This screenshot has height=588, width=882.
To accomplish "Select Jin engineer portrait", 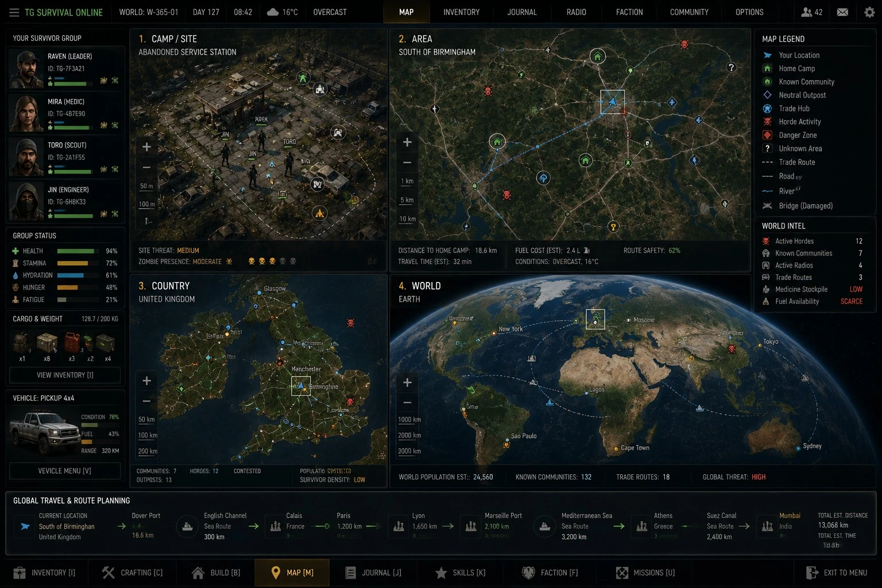I will (x=26, y=202).
